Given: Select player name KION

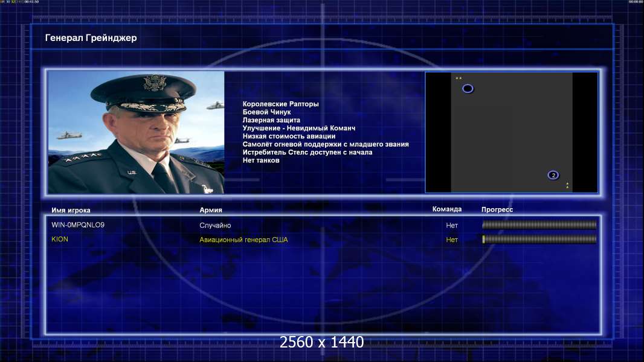Looking at the screenshot, I should tap(60, 239).
